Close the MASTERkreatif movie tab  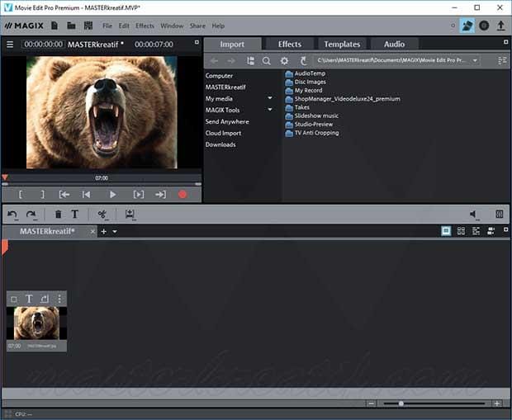(92, 231)
